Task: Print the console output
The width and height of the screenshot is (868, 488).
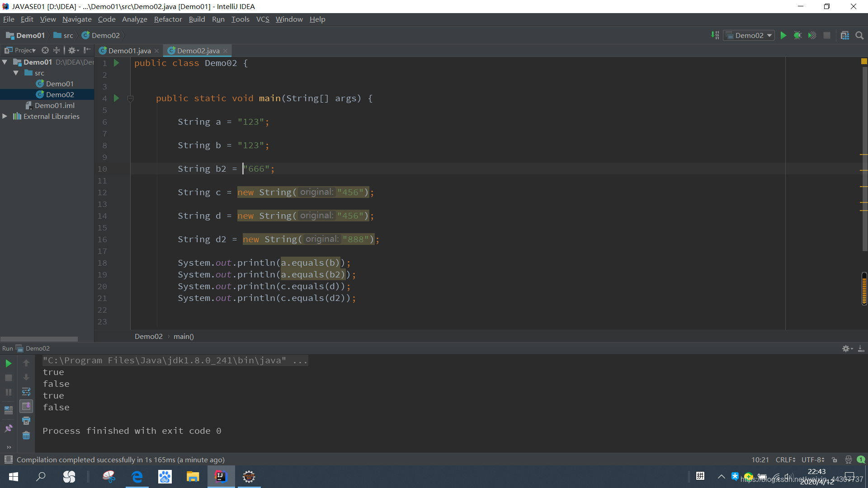Action: (x=26, y=421)
